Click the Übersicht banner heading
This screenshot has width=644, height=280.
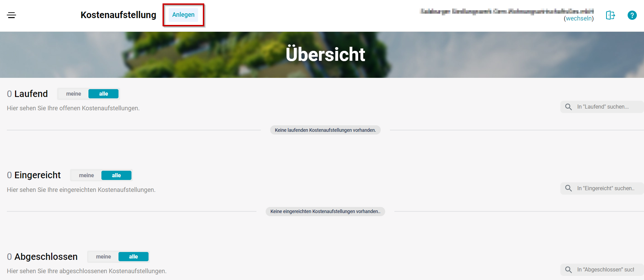coord(325,55)
